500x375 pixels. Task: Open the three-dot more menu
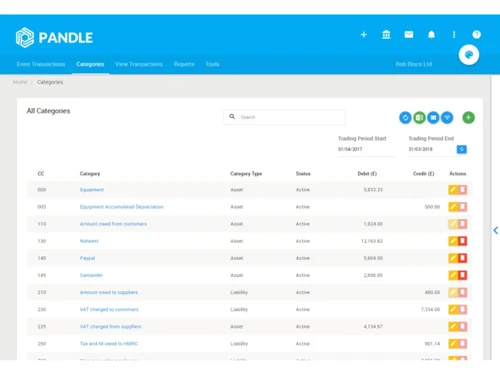click(x=454, y=35)
